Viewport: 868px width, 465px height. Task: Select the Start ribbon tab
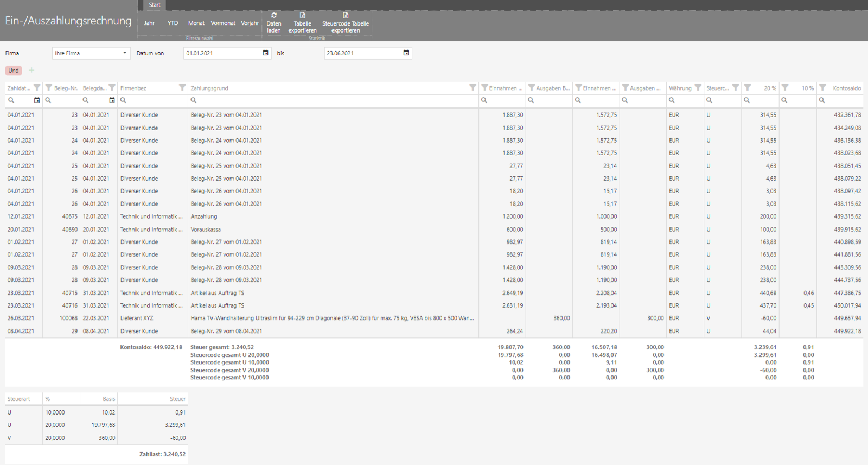click(155, 5)
